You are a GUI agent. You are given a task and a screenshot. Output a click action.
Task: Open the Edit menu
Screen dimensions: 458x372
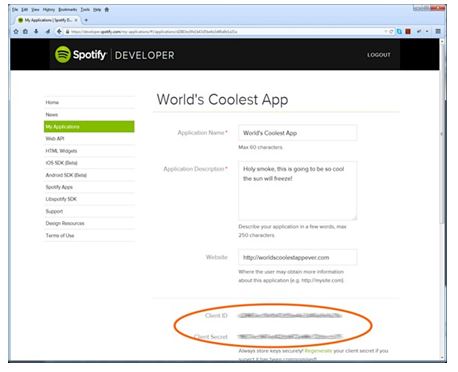pos(25,10)
